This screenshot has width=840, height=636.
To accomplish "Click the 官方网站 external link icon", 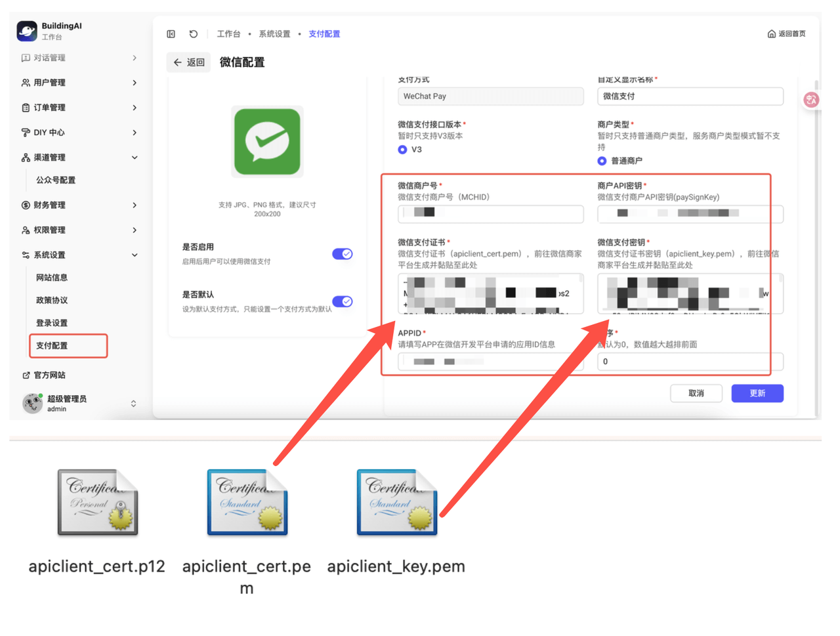I will pyautogui.click(x=26, y=375).
